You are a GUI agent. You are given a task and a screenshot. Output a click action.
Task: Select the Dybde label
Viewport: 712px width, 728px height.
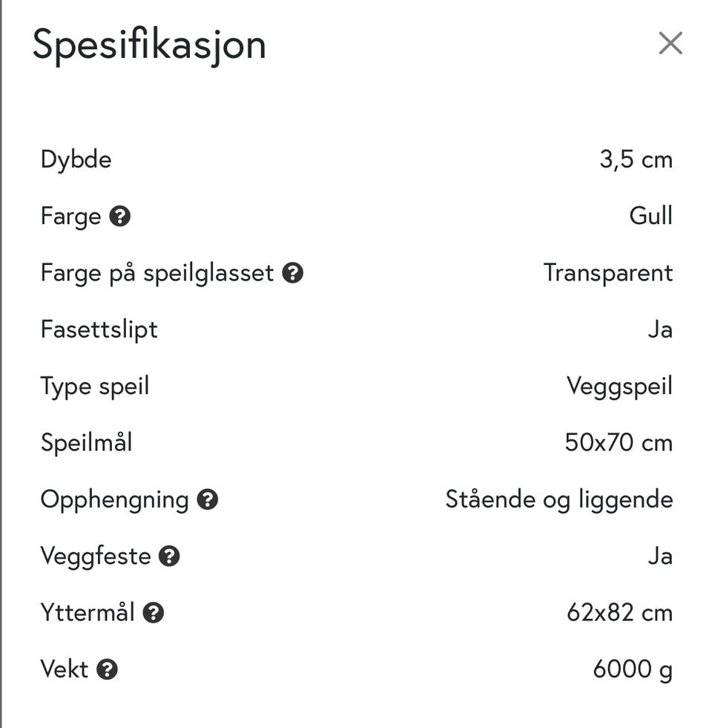coord(76,160)
